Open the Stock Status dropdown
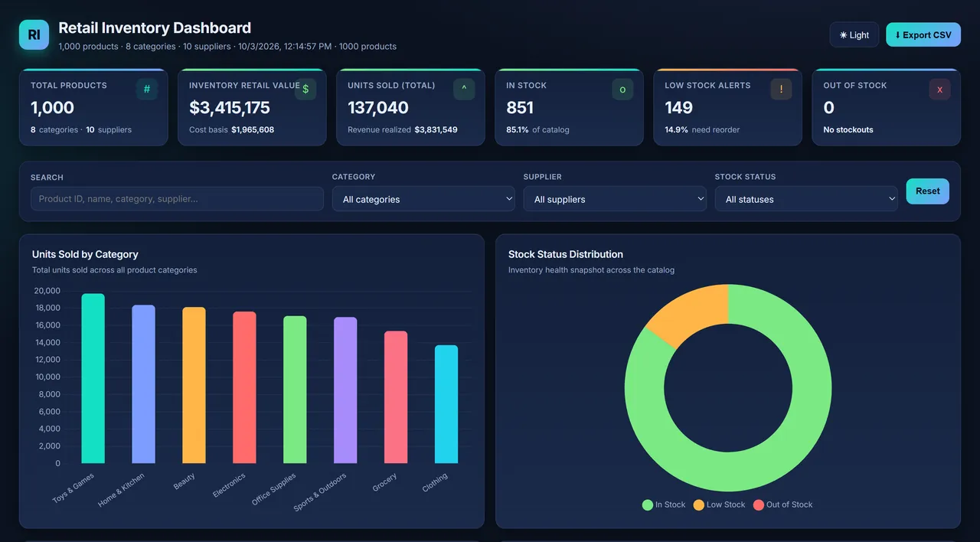Screen dimensions: 980x542 click(x=806, y=199)
